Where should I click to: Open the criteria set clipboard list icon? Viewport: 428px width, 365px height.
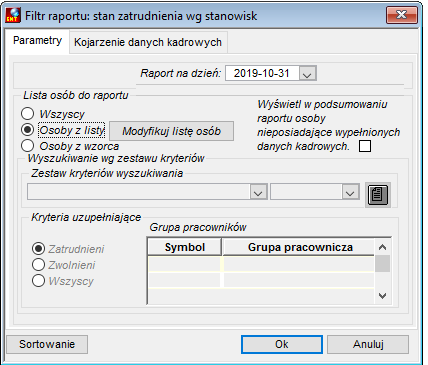(x=378, y=195)
